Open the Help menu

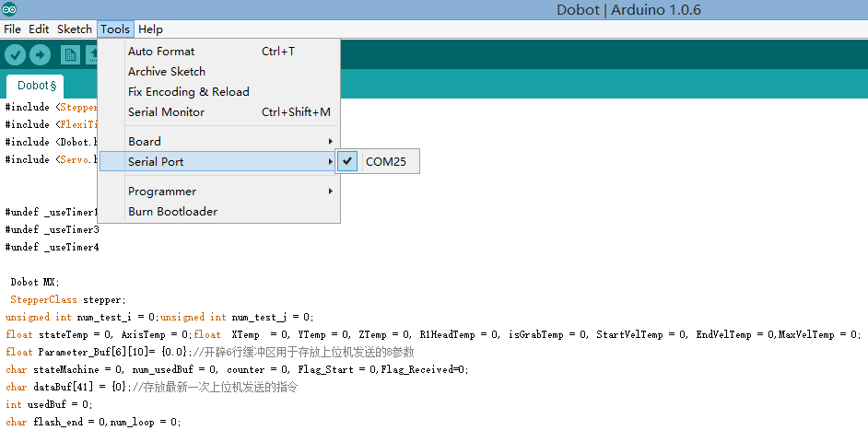(x=150, y=29)
